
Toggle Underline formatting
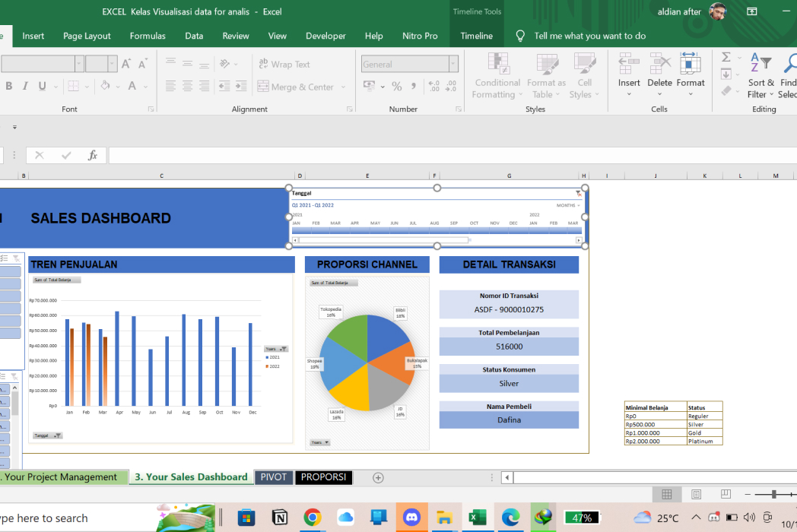tap(42, 87)
